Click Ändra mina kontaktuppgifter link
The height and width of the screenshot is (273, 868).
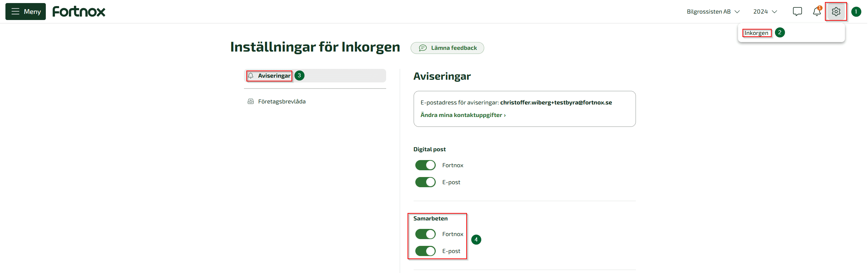tap(463, 115)
